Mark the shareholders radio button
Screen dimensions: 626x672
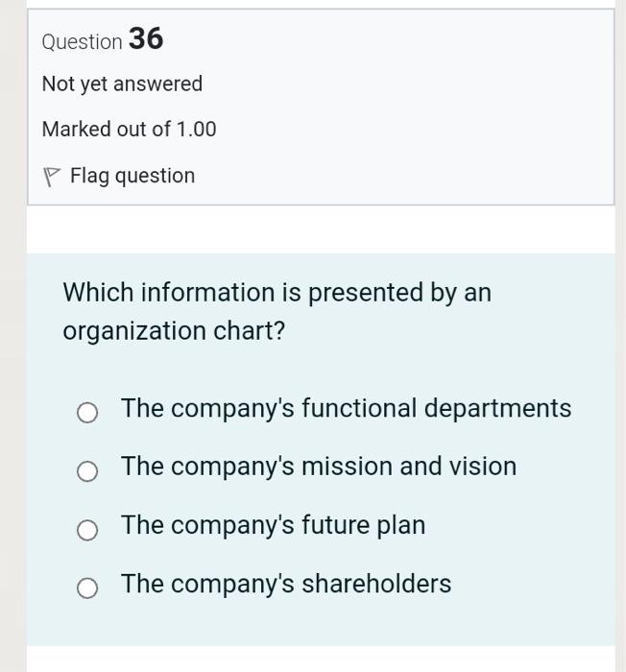[87, 588]
